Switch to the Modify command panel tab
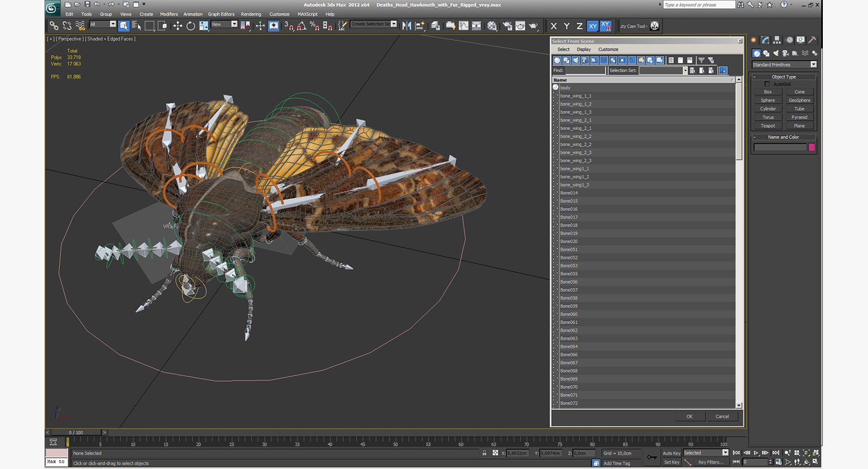 pyautogui.click(x=765, y=40)
